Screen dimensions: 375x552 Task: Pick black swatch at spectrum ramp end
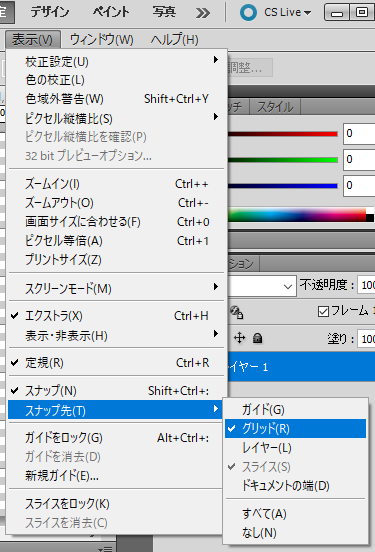(x=370, y=218)
